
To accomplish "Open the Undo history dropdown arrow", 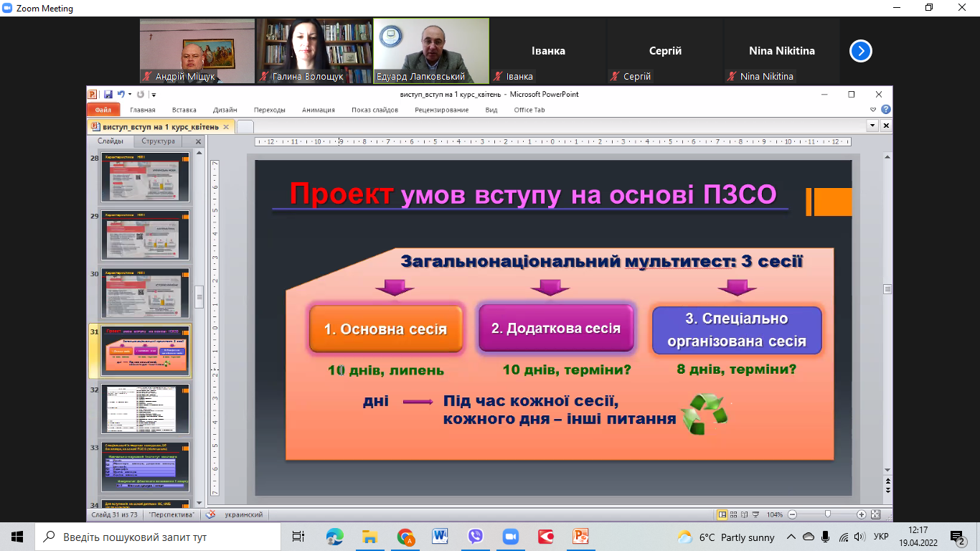I will click(129, 94).
